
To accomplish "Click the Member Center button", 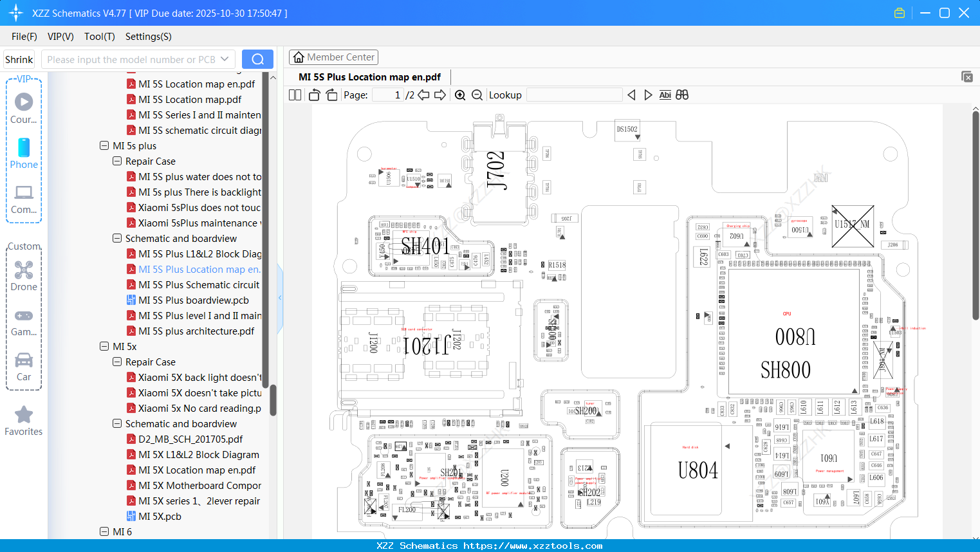I will coord(333,57).
